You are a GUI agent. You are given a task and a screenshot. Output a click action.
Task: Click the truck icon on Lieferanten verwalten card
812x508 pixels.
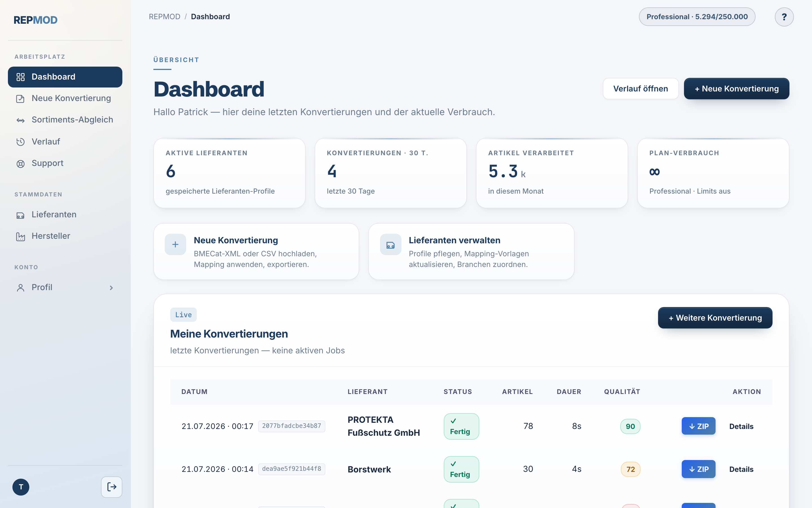(390, 244)
